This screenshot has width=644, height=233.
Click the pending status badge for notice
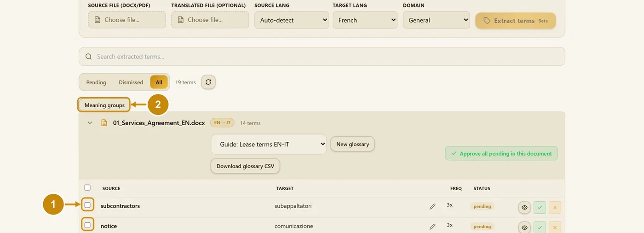click(x=482, y=227)
